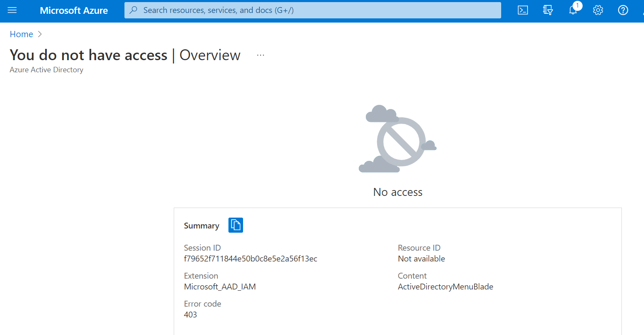This screenshot has height=335, width=644.
Task: Expand the notification badge showing 1
Action: [x=577, y=6]
